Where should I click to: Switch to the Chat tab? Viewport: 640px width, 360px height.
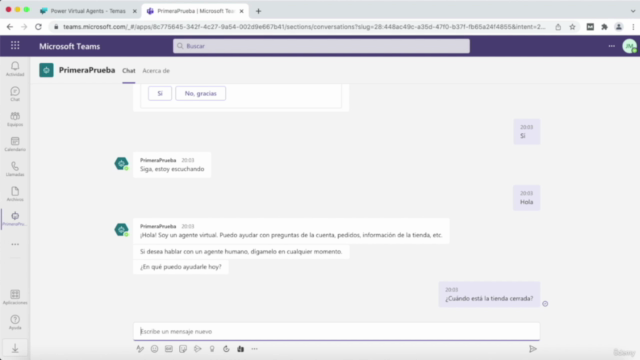(x=129, y=71)
